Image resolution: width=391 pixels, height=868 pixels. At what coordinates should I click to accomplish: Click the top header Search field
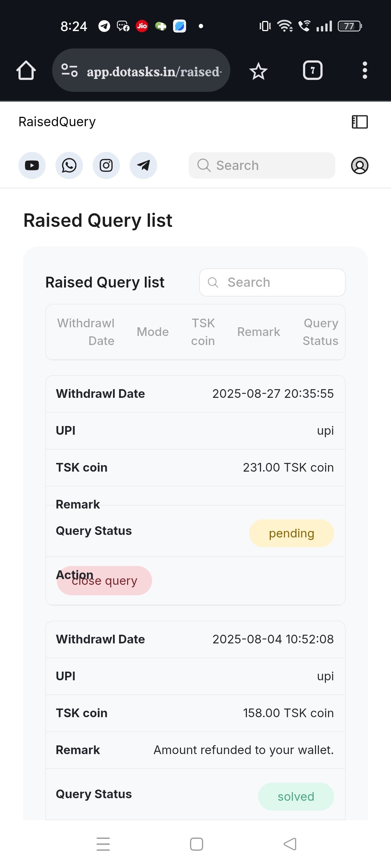[262, 166]
